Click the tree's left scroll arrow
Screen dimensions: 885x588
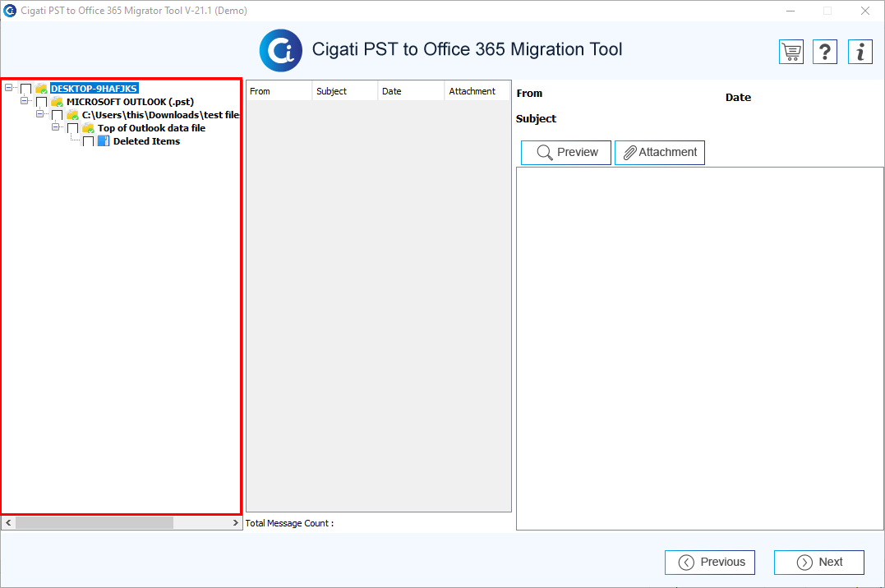8,523
